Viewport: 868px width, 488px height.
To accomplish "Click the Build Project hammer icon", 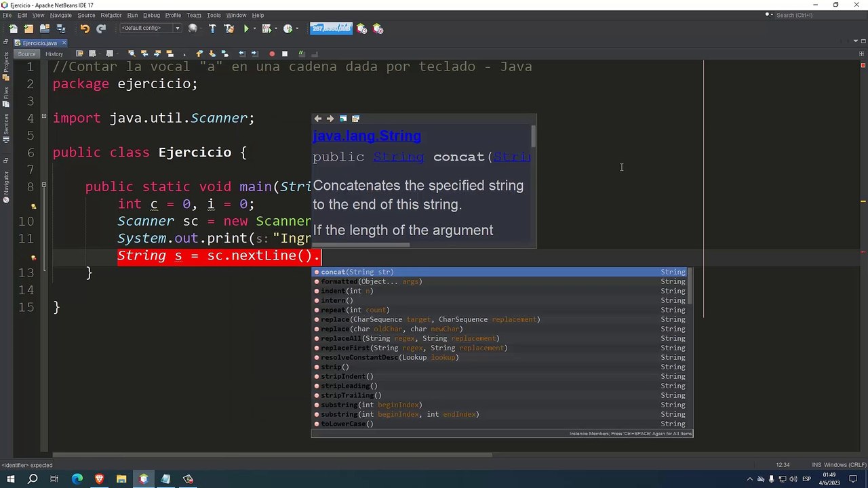I will click(x=212, y=28).
